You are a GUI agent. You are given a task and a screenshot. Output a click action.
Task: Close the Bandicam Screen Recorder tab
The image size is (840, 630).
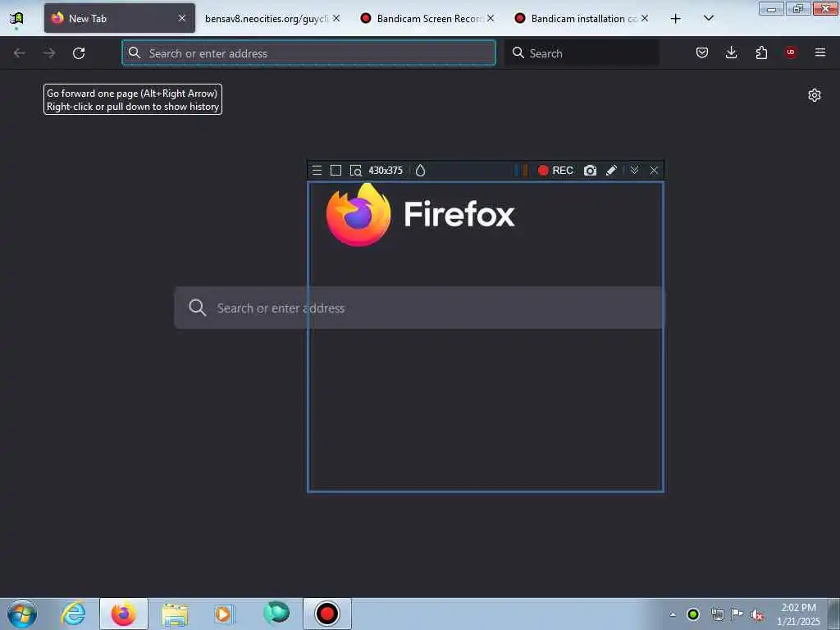point(491,18)
